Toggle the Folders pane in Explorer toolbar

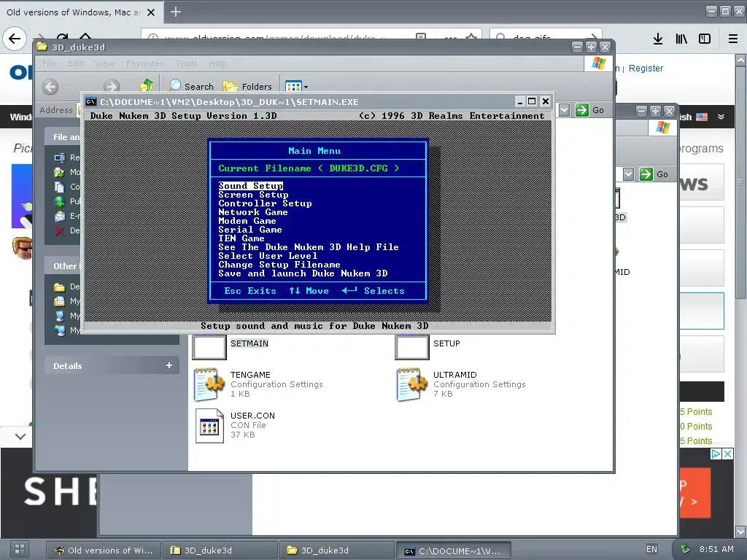click(x=247, y=86)
